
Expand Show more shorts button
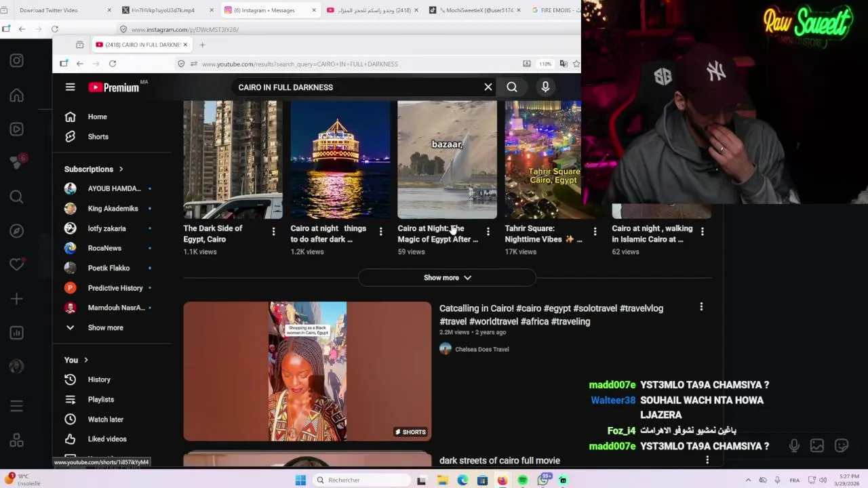(x=447, y=278)
